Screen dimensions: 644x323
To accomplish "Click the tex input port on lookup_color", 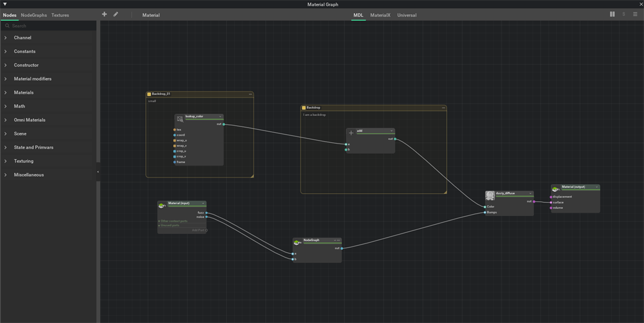I will (174, 130).
